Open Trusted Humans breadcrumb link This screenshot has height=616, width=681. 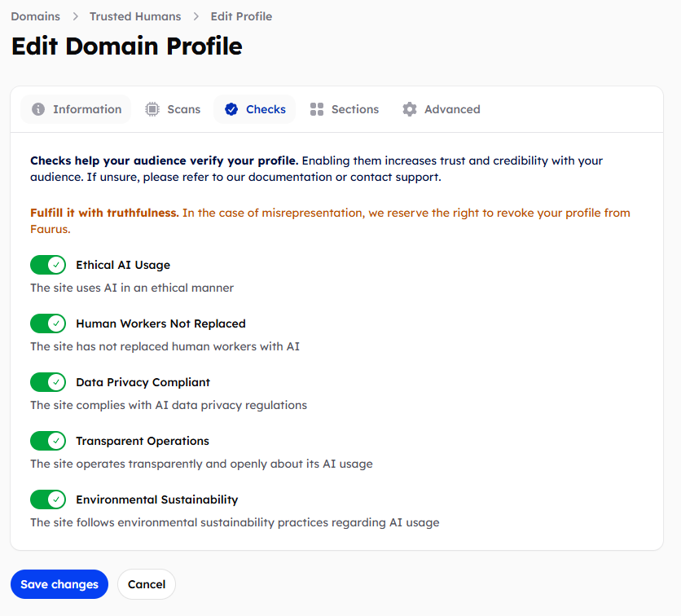[x=135, y=16]
